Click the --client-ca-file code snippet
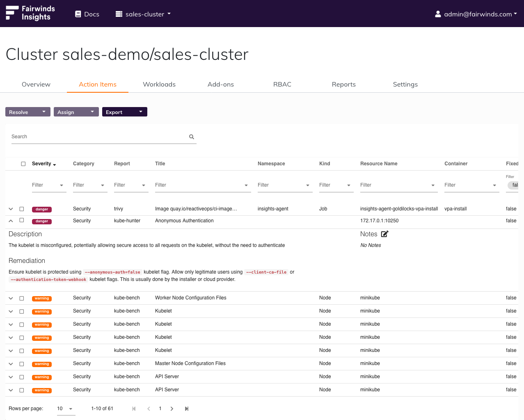The height and width of the screenshot is (420, 524). pyautogui.click(x=266, y=272)
